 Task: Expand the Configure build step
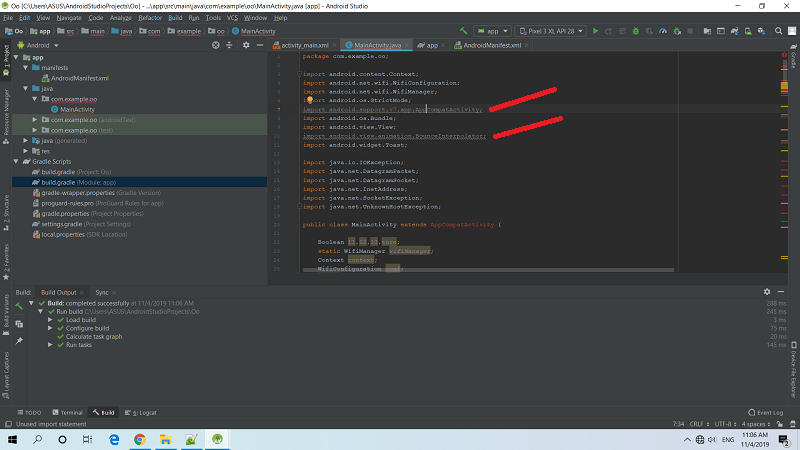pyautogui.click(x=50, y=328)
